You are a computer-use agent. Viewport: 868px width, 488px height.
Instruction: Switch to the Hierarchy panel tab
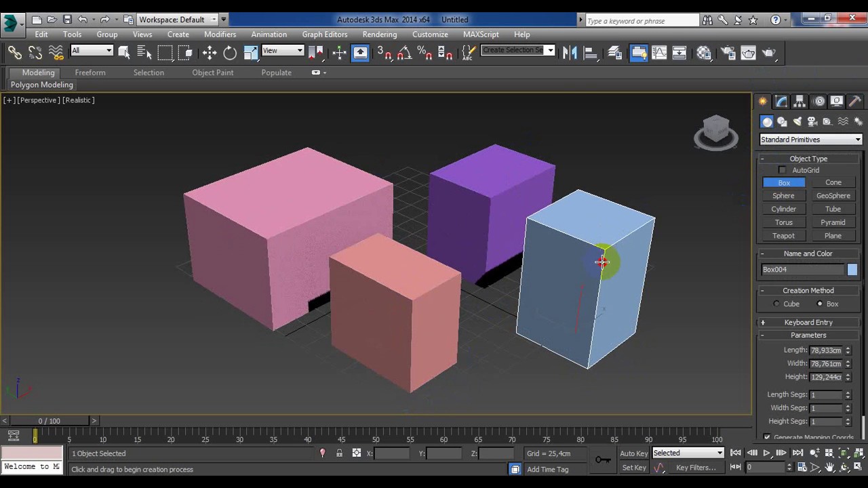pos(800,101)
